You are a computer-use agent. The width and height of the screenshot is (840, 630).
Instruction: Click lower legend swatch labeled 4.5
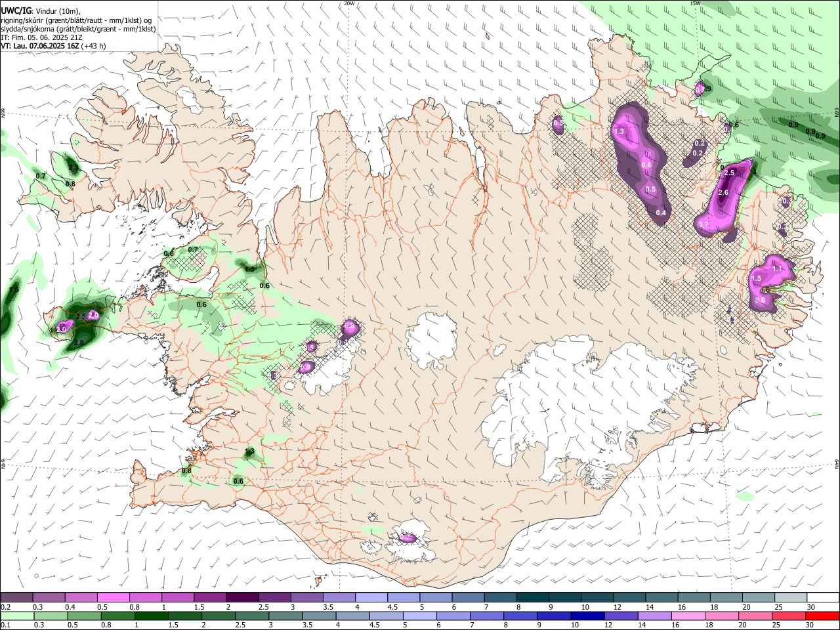(386, 616)
